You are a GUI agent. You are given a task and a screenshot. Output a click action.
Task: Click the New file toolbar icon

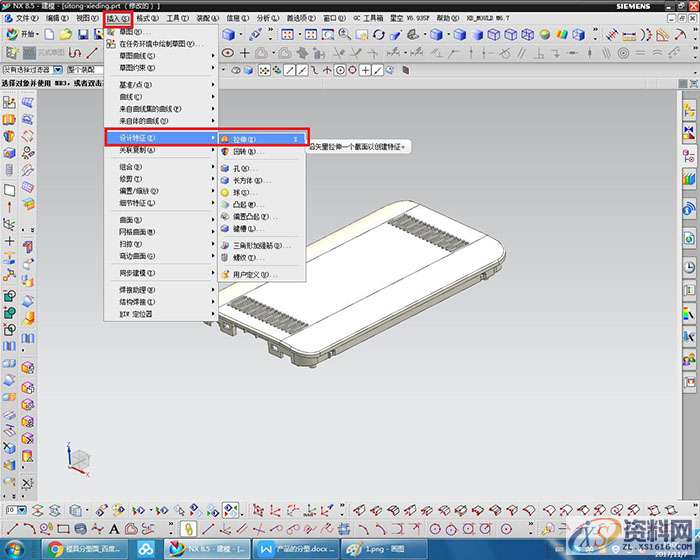[x=47, y=34]
